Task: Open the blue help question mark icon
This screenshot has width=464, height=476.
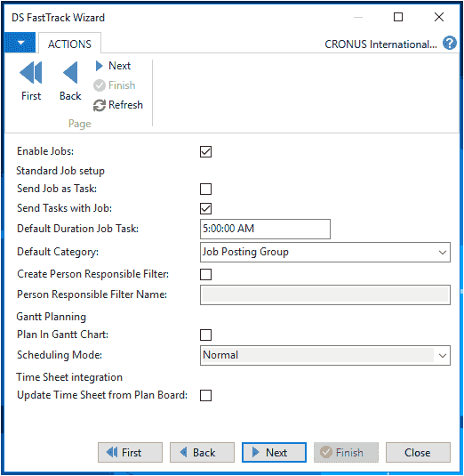Action: point(450,44)
